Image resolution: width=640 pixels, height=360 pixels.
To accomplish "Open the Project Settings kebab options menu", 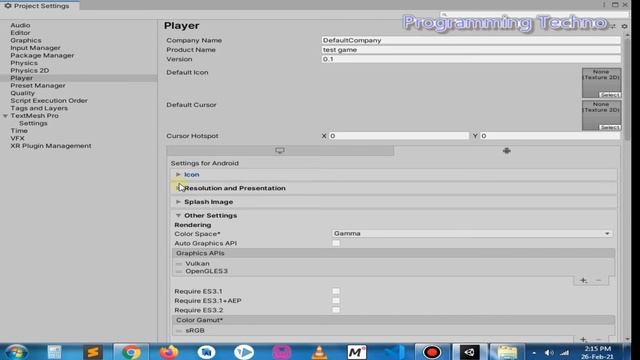I will coord(604,5).
